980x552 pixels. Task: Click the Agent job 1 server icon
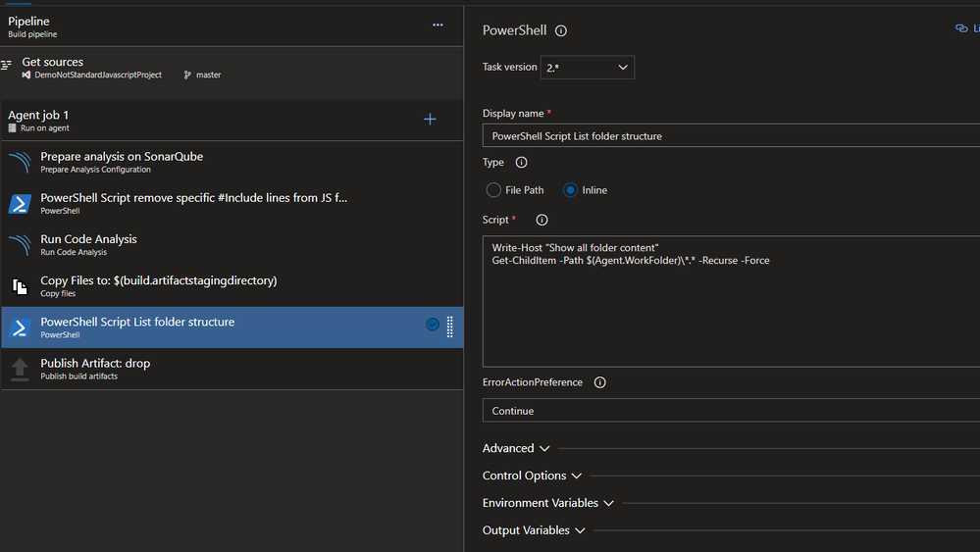pyautogui.click(x=12, y=128)
